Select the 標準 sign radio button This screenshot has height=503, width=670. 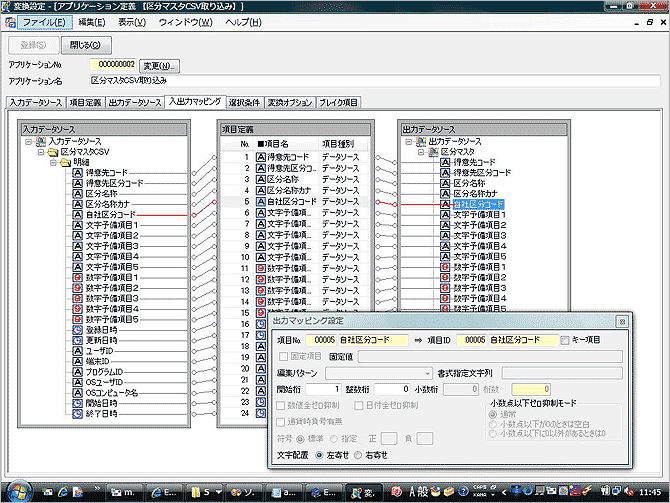click(x=300, y=439)
